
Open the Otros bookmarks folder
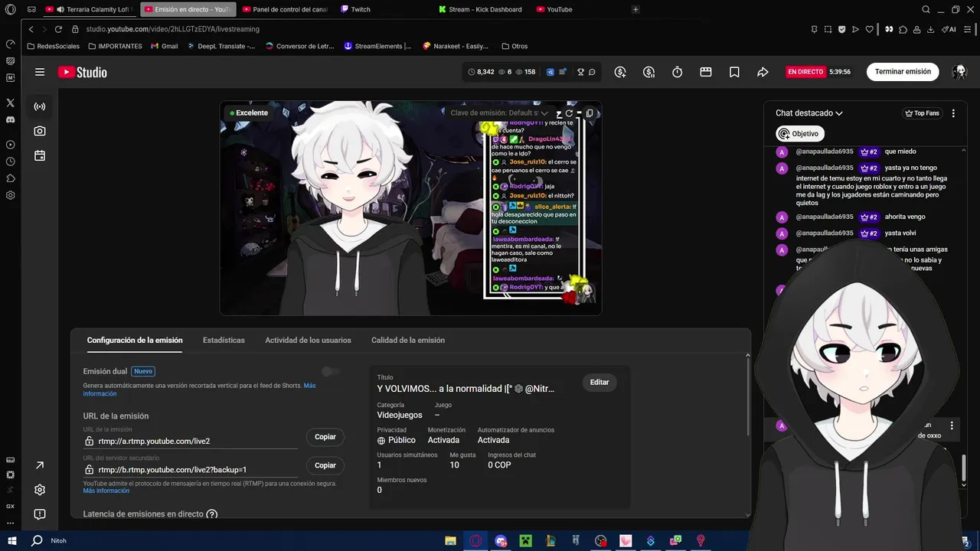tap(514, 46)
